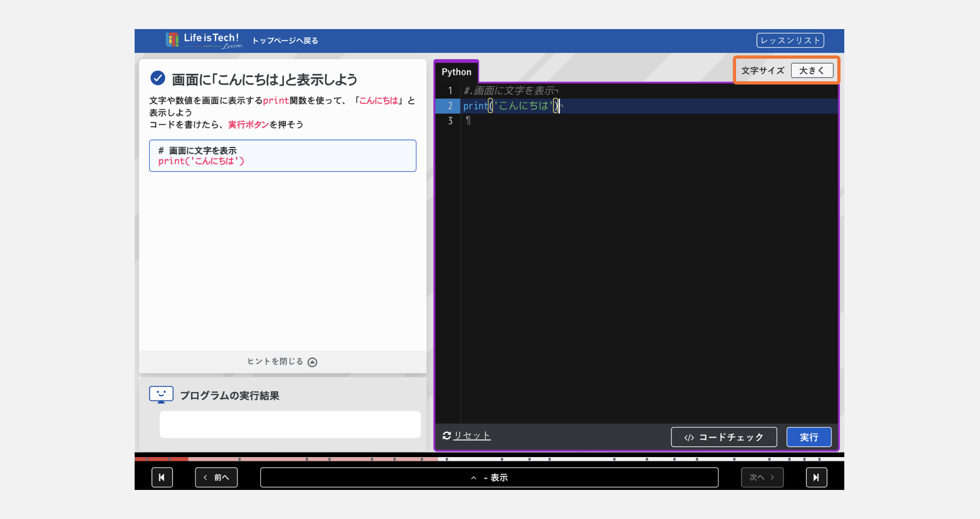The height and width of the screenshot is (519, 980).
Task: Click the program output result box
Action: tap(290, 424)
